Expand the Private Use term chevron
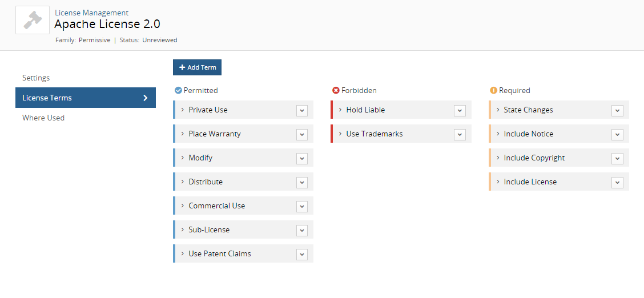The height and width of the screenshot is (298, 644). click(x=182, y=110)
